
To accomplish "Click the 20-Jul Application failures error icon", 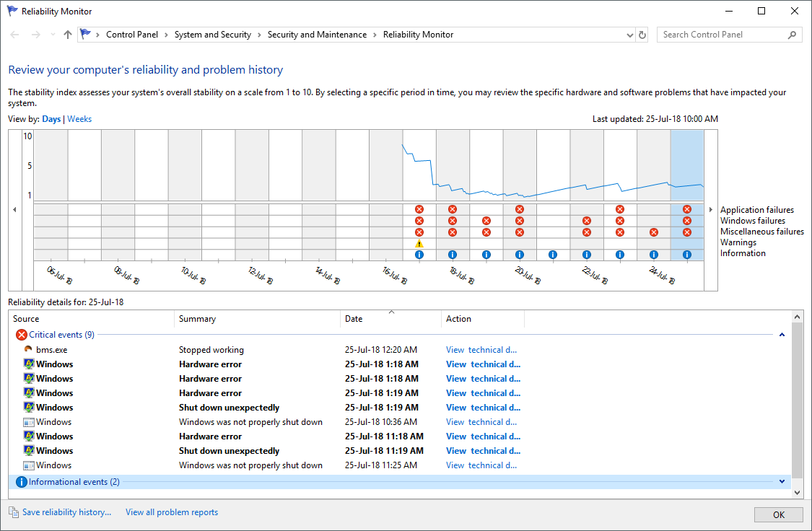I will (520, 209).
